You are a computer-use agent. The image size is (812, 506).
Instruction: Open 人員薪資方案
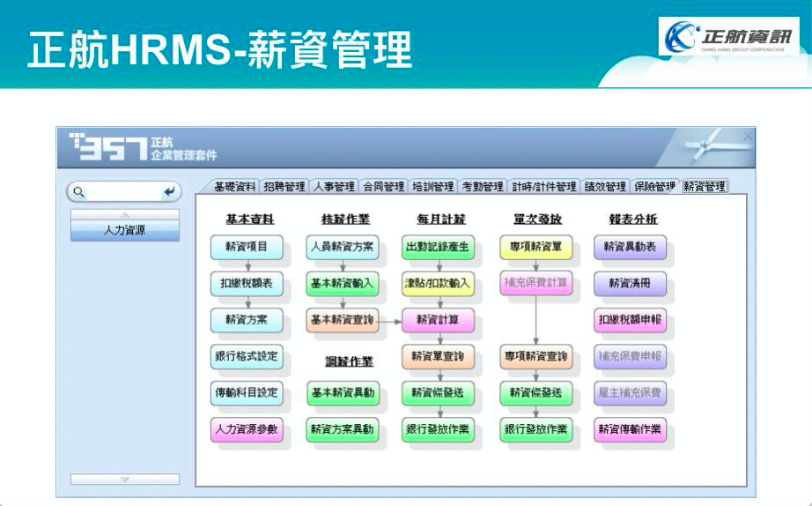coord(343,248)
